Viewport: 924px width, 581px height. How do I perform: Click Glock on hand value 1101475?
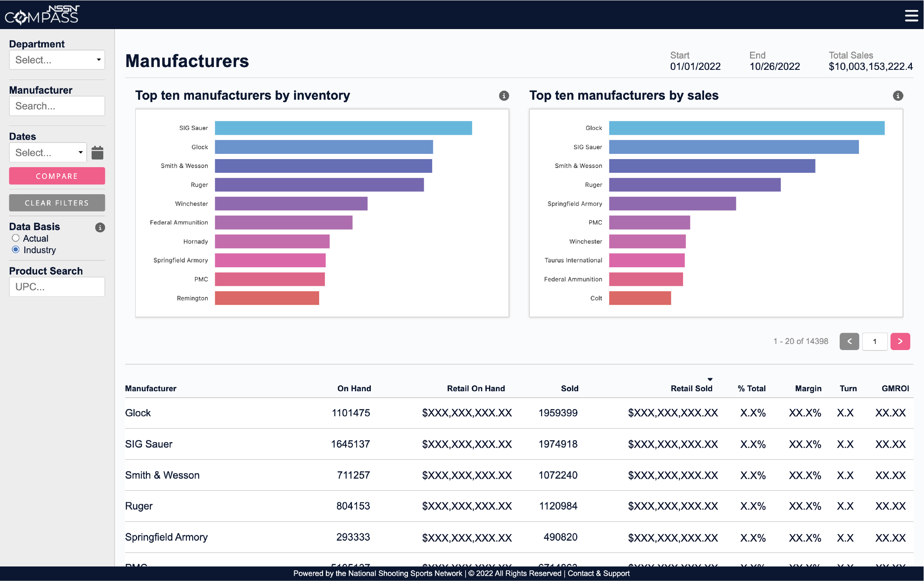[x=351, y=413]
